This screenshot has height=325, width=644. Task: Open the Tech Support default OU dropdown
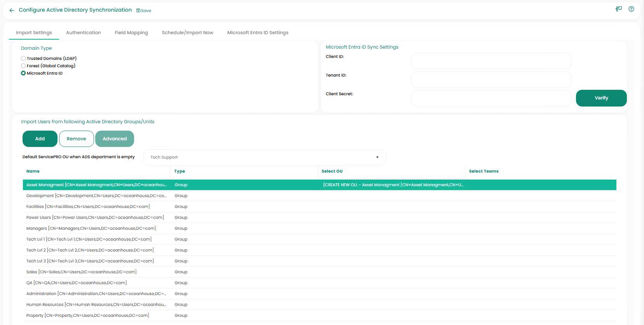click(264, 157)
